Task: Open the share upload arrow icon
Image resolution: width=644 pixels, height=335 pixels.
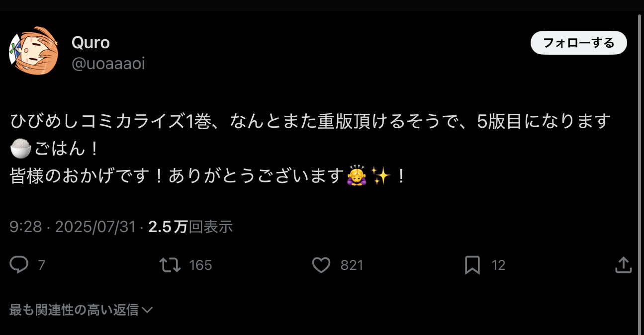Action: (623, 265)
